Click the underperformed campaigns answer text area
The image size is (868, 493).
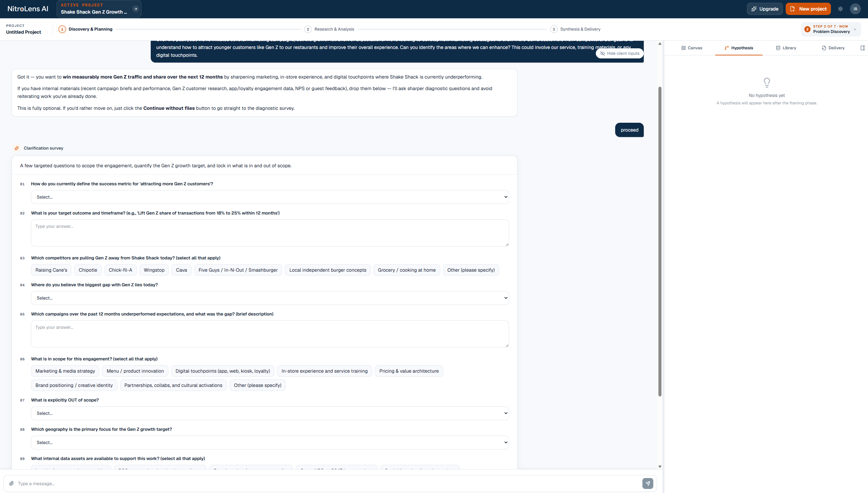(x=270, y=334)
